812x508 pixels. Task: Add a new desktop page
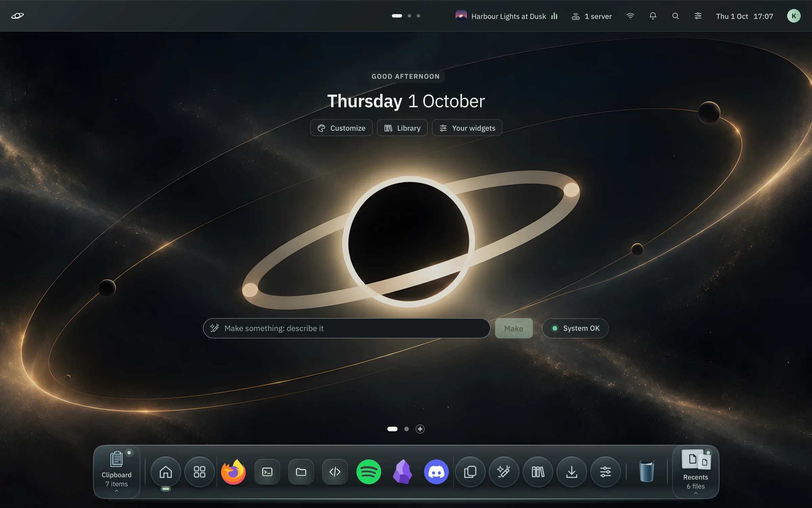click(x=420, y=429)
